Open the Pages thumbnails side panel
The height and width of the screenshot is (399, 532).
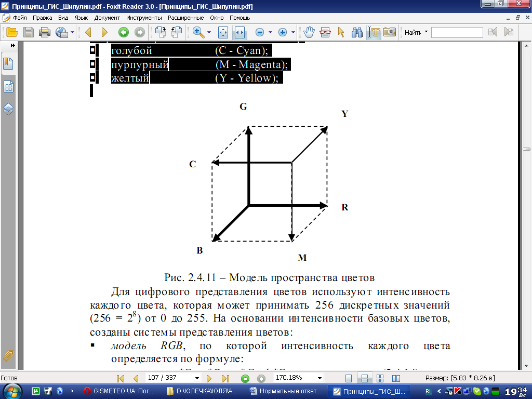point(8,87)
